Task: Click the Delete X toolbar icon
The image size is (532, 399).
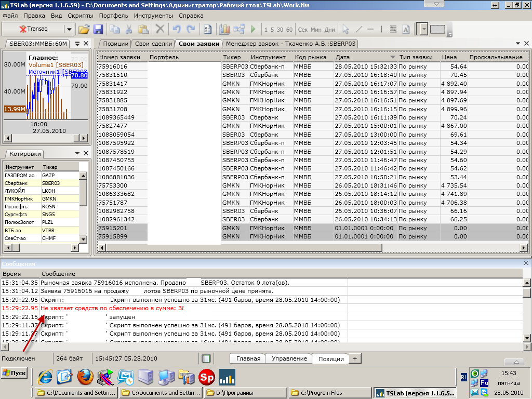Action: pos(160,29)
